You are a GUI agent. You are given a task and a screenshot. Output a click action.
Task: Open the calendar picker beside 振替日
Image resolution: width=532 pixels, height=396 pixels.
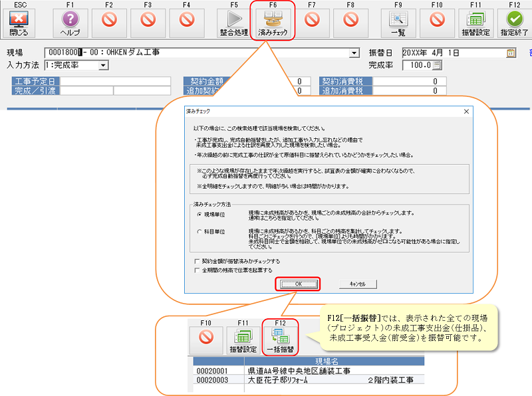click(511, 52)
